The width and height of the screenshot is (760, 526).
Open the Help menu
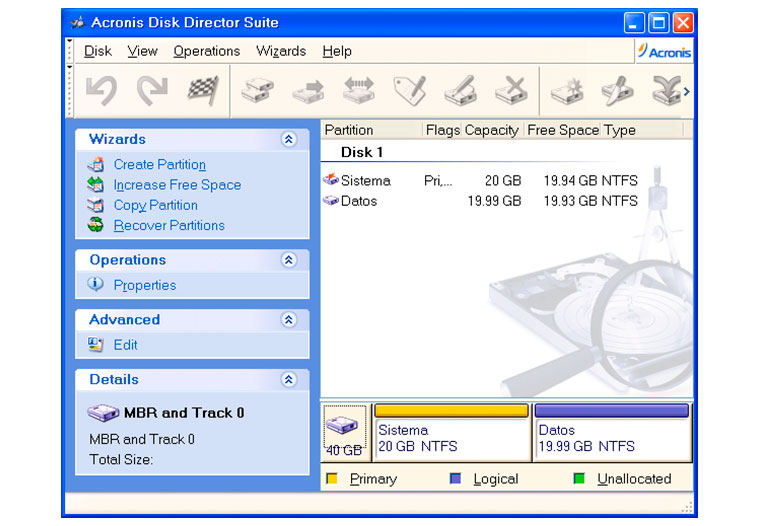coord(337,51)
